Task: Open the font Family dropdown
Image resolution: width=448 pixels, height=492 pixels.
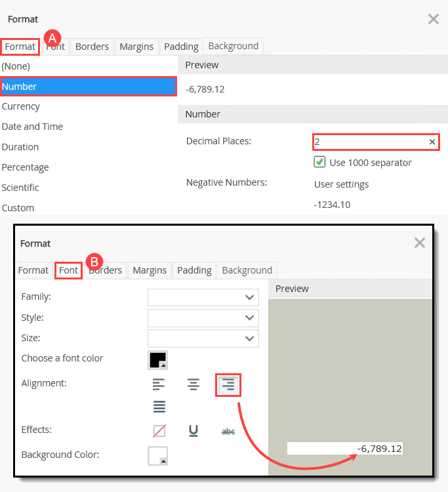Action: (203, 297)
